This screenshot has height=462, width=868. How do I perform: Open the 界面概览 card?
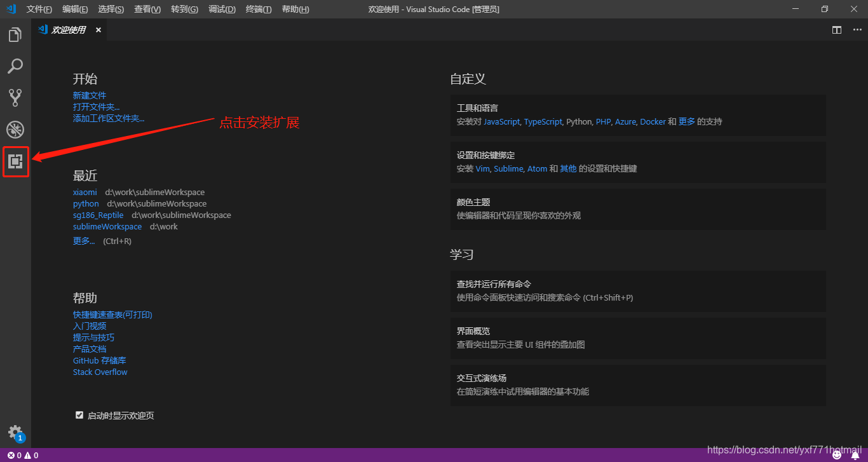[x=638, y=338]
